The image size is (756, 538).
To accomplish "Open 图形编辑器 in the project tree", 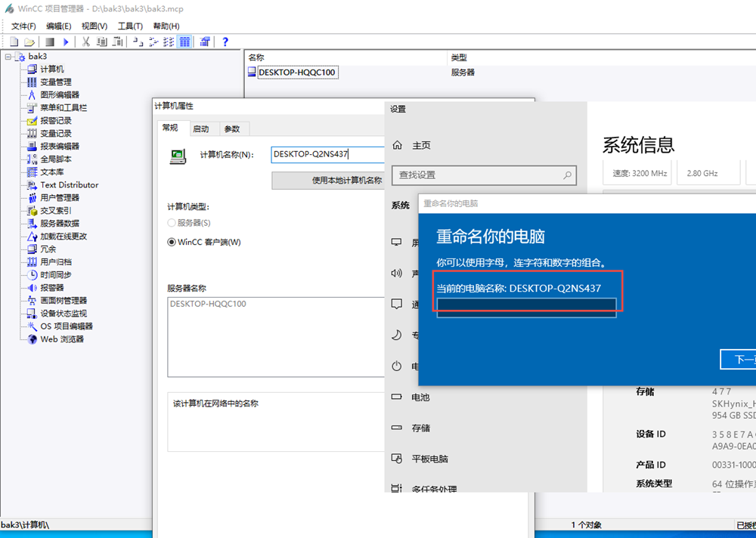I will pos(60,94).
